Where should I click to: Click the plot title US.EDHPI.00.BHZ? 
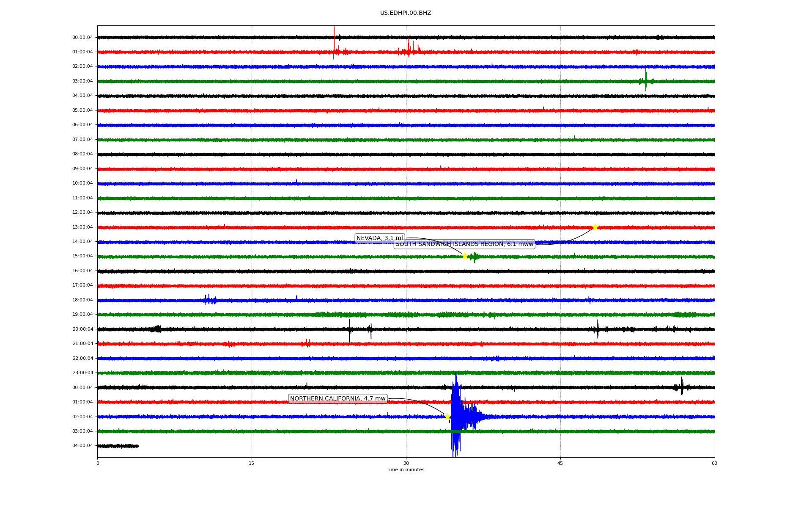click(x=406, y=13)
